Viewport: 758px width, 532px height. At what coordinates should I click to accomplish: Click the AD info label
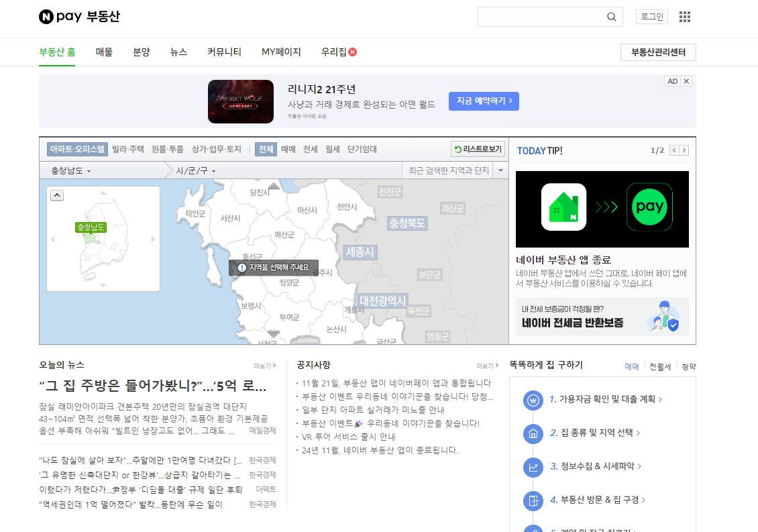coord(672,81)
